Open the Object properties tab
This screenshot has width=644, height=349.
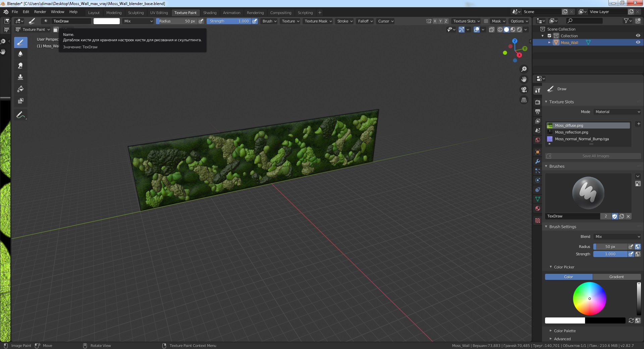(x=538, y=152)
